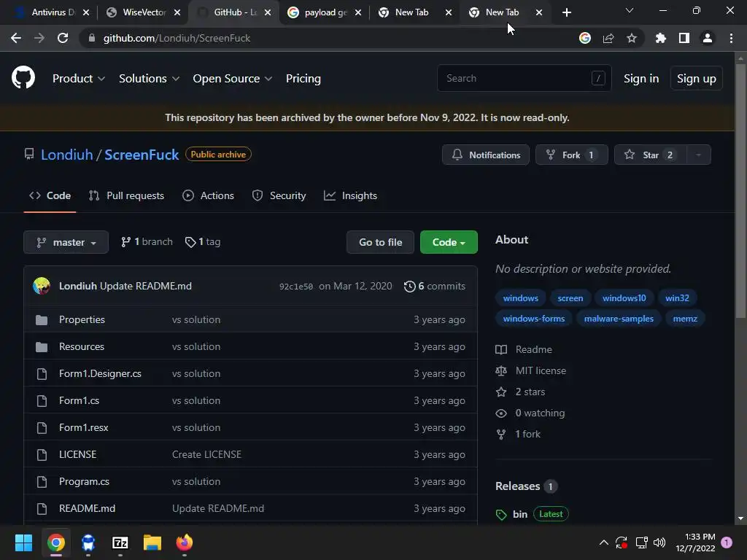Viewport: 747px width, 560px height.
Task: Click the Fork button
Action: point(572,155)
